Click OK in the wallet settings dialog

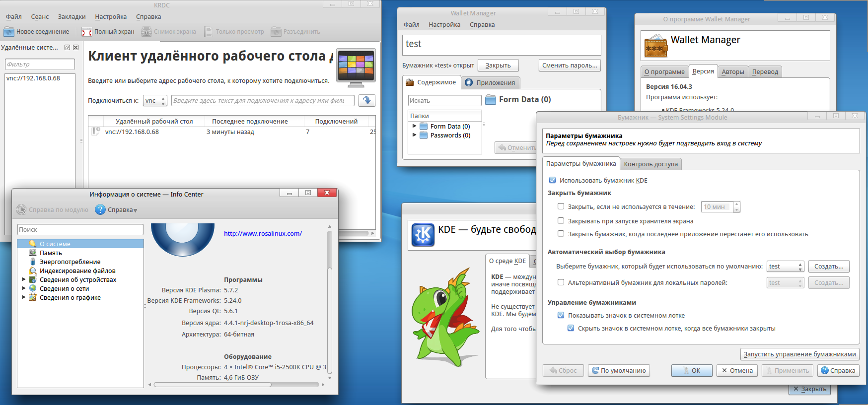[692, 370]
